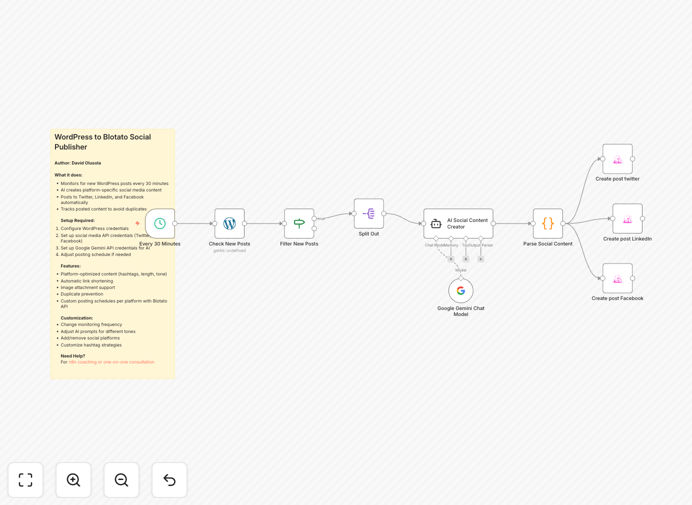692x505 pixels.
Task: Select the Google Gemini Chat Model node
Action: (x=461, y=291)
